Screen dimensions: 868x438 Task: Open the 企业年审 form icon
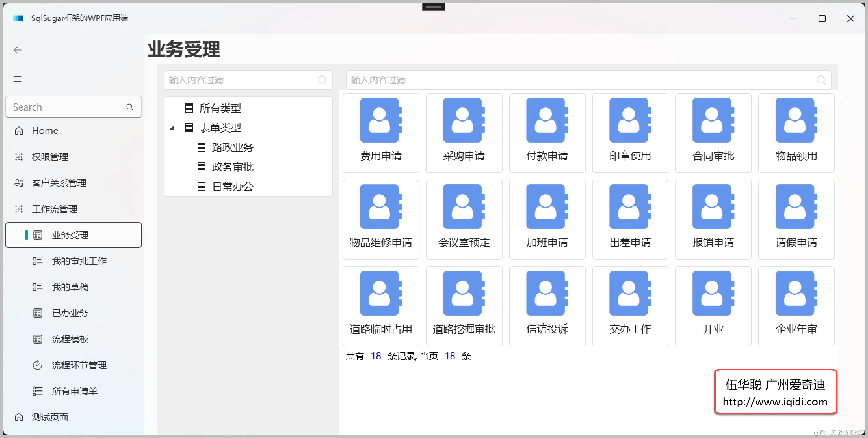796,293
